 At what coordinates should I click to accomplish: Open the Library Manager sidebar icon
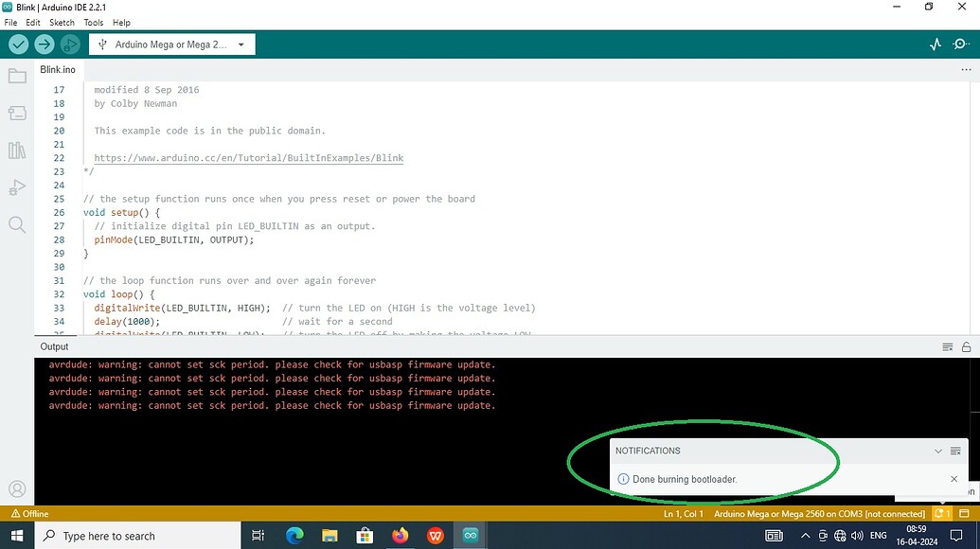coord(17,151)
